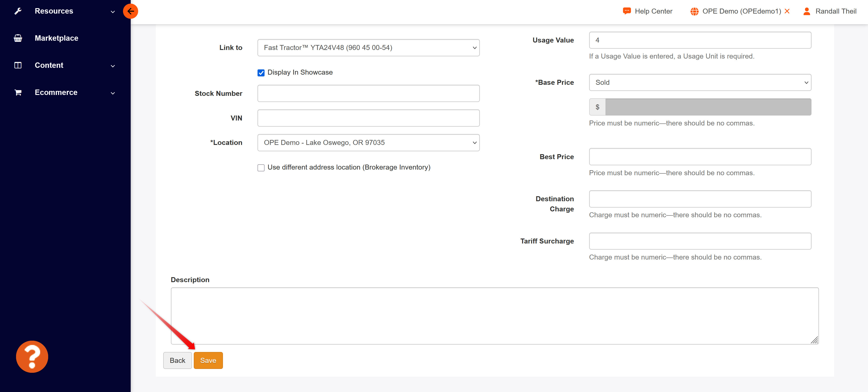
Task: Click the red X beside OPE Demo
Action: click(787, 11)
